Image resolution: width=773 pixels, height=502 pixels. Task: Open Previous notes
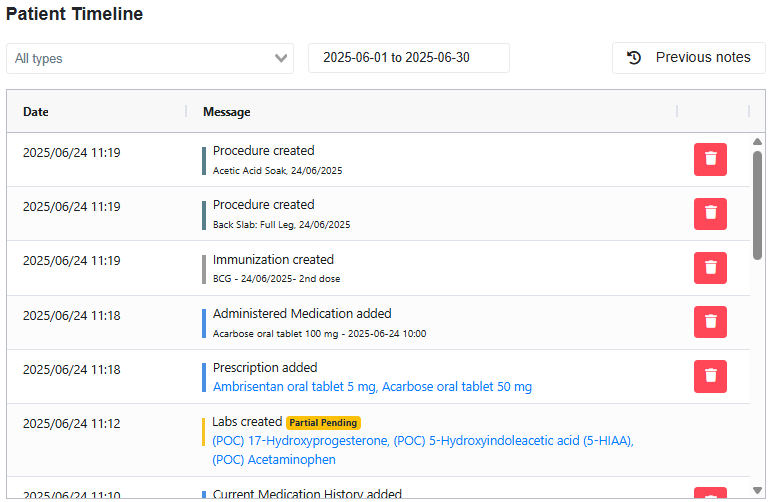(x=689, y=58)
